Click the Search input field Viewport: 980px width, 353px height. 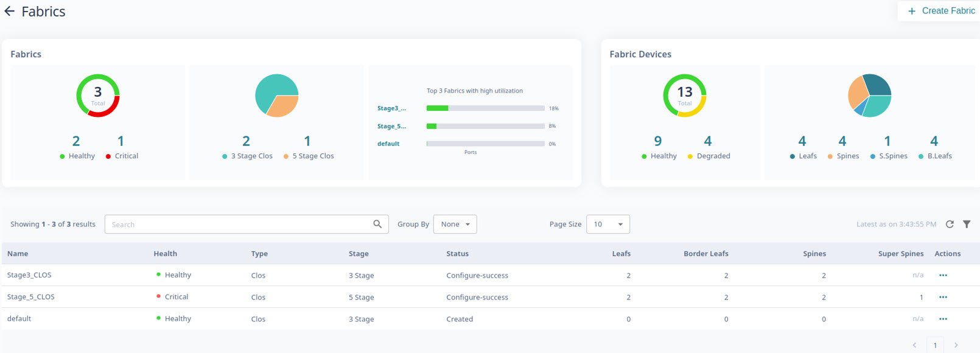point(237,225)
